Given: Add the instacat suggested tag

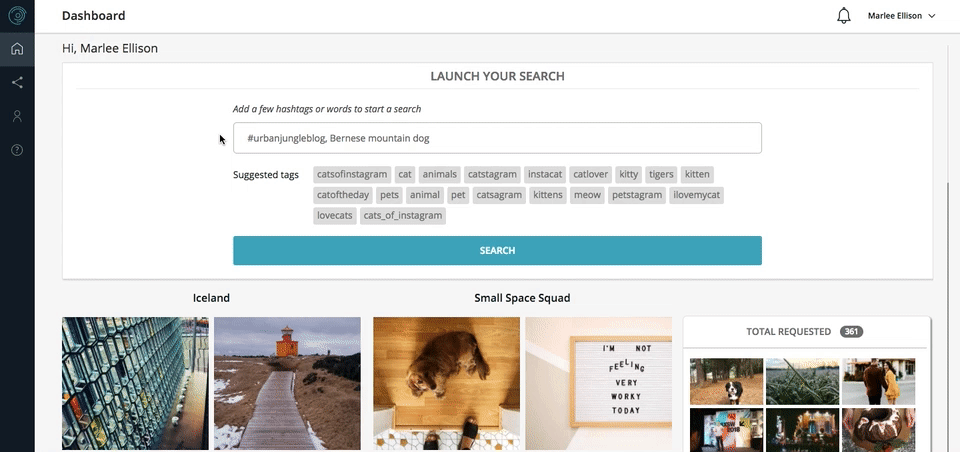Looking at the screenshot, I should click(545, 174).
